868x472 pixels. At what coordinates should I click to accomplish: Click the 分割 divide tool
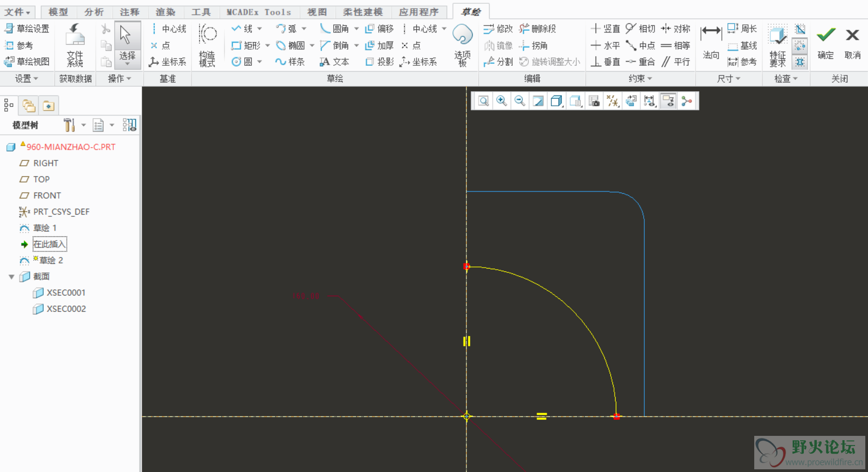coord(498,61)
